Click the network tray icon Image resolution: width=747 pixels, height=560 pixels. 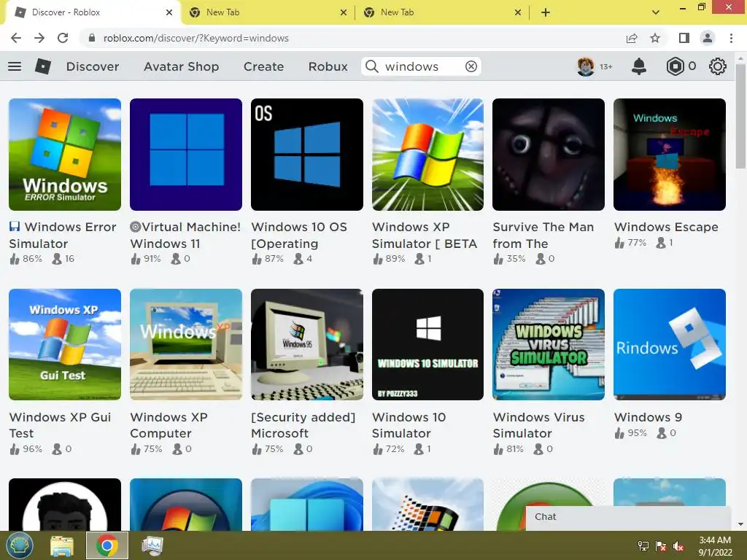[643, 546]
